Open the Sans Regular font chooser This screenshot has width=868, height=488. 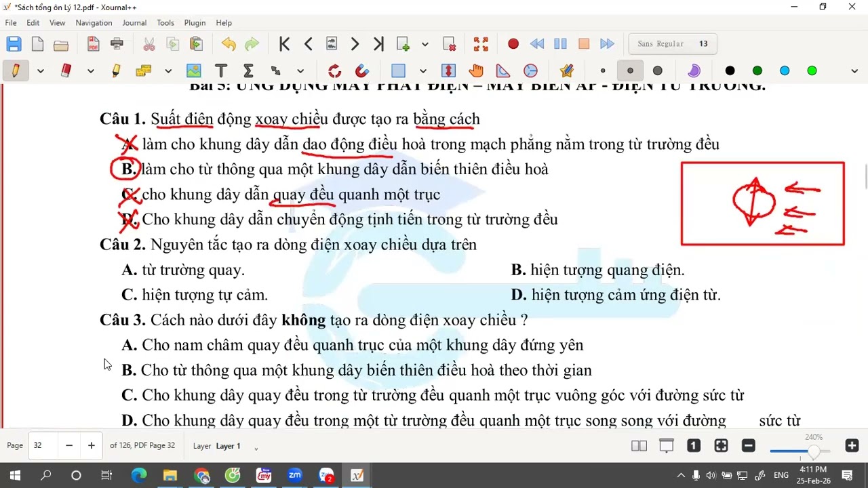coord(673,44)
